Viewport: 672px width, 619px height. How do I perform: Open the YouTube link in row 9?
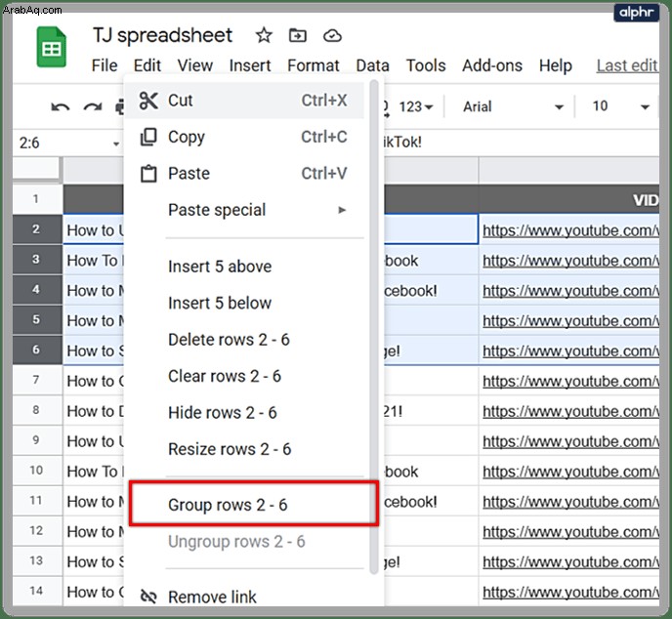pos(570,441)
